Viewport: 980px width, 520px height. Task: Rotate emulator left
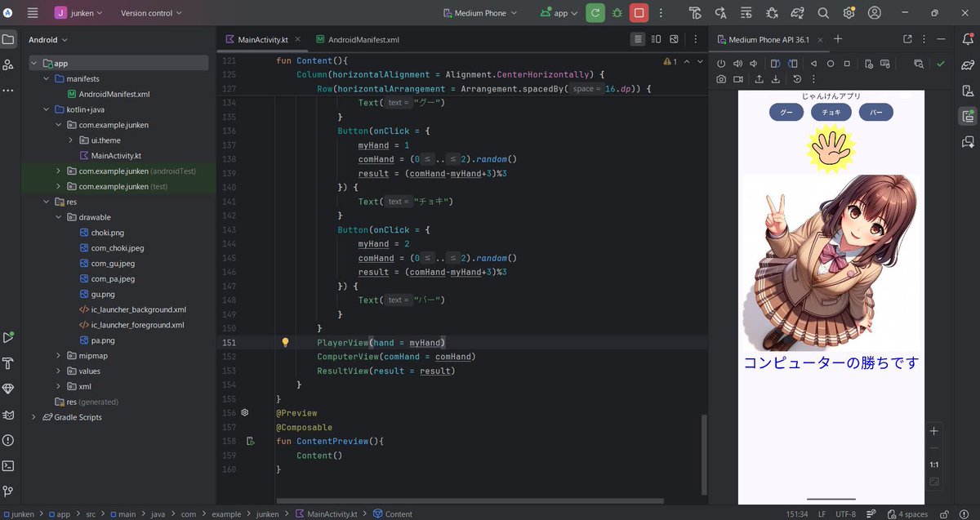(775, 64)
